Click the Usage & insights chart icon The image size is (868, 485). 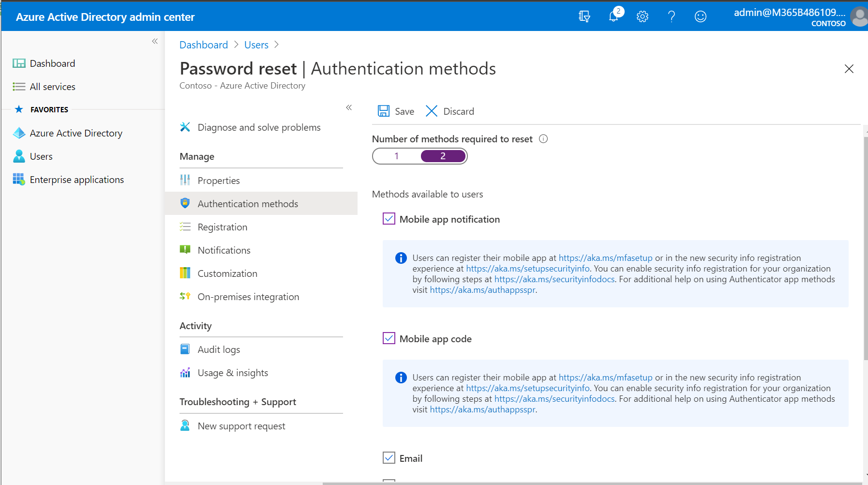[x=185, y=373]
